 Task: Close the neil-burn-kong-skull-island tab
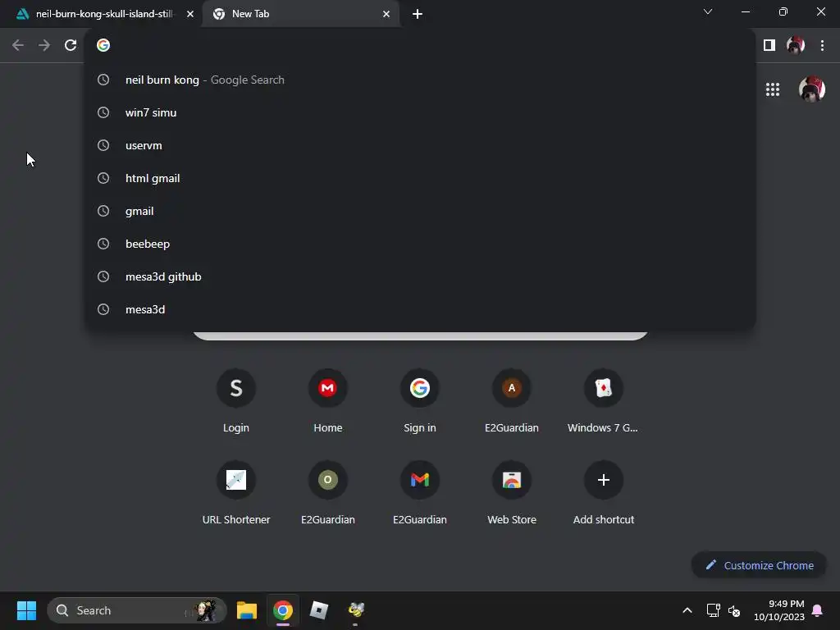(x=190, y=14)
